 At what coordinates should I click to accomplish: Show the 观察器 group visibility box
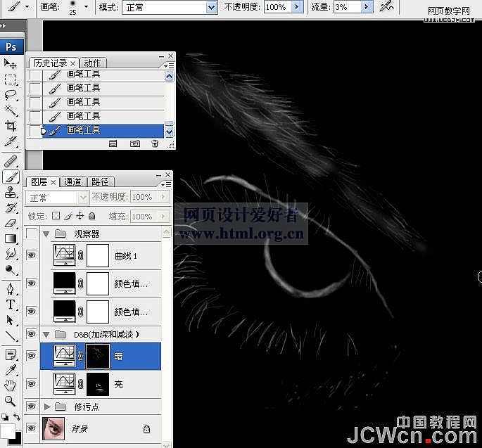tap(31, 233)
